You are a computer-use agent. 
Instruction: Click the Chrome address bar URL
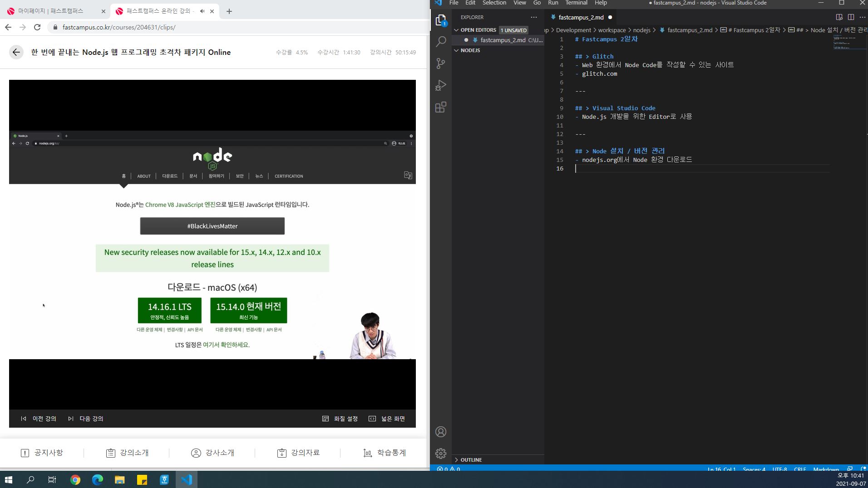click(119, 27)
